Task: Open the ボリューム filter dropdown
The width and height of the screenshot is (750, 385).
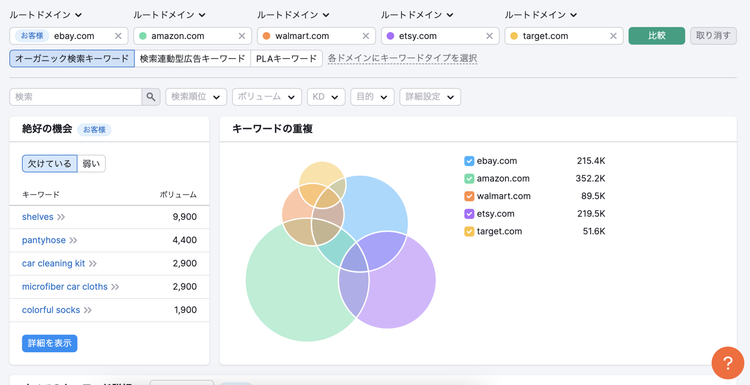Action: 267,97
